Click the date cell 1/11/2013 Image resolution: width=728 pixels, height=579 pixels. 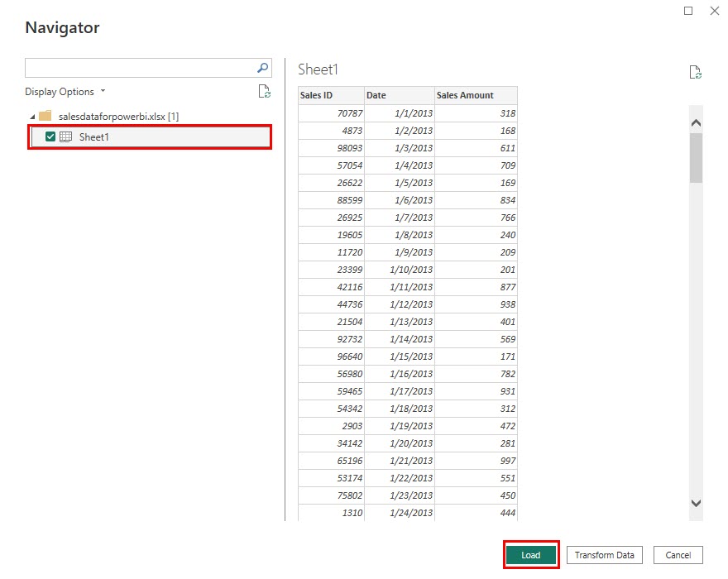pyautogui.click(x=400, y=287)
